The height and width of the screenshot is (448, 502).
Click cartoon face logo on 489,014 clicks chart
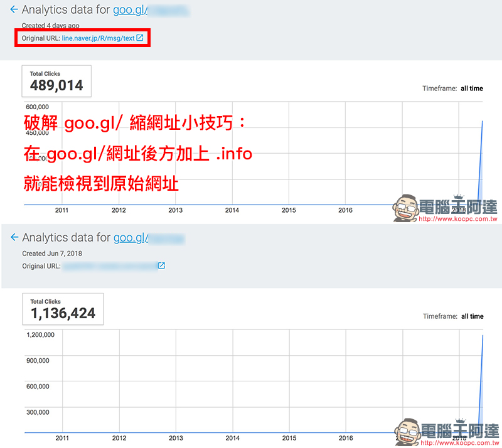405,208
